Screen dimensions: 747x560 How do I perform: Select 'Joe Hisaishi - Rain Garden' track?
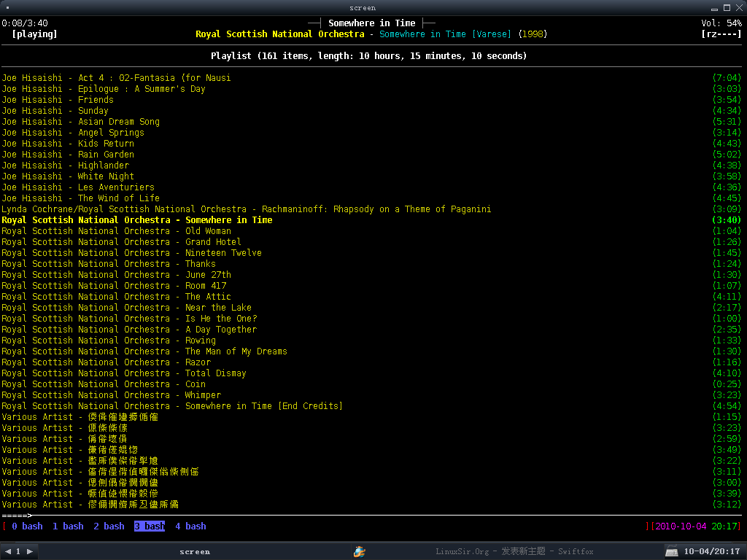(x=371, y=155)
